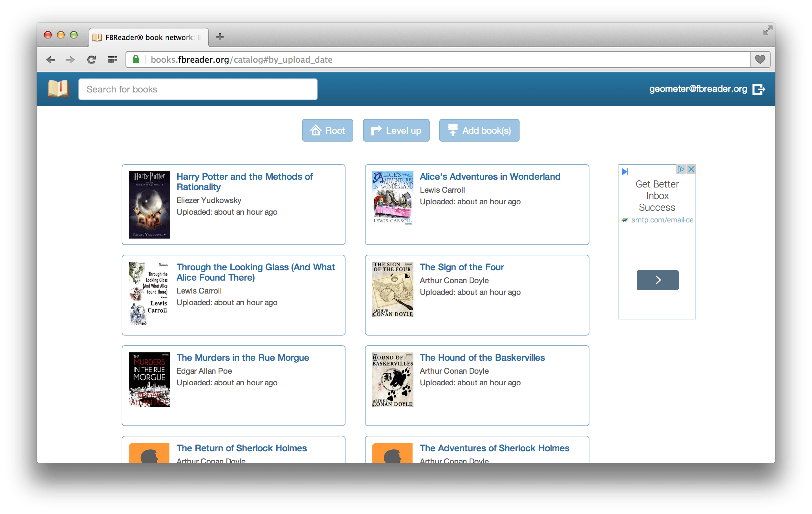This screenshot has width=812, height=514.
Task: Click the Harry Potter book cover thumbnail
Action: (x=149, y=205)
